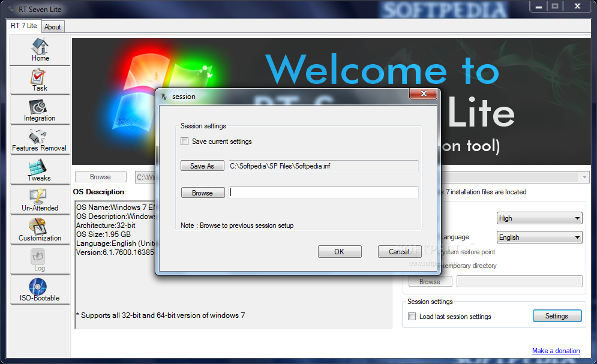Click Browse button in session dialog
The height and width of the screenshot is (364, 597).
(x=203, y=193)
